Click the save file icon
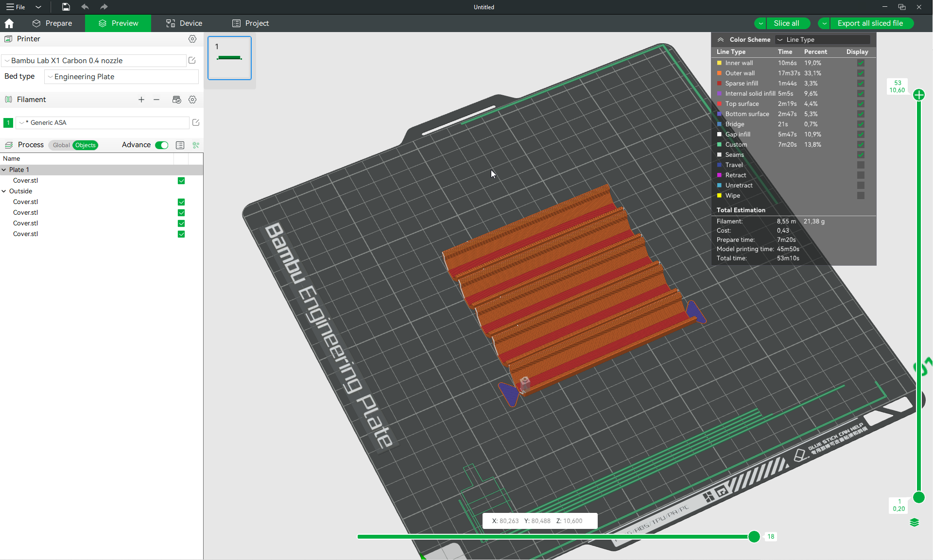This screenshot has width=933, height=560. 66,7
